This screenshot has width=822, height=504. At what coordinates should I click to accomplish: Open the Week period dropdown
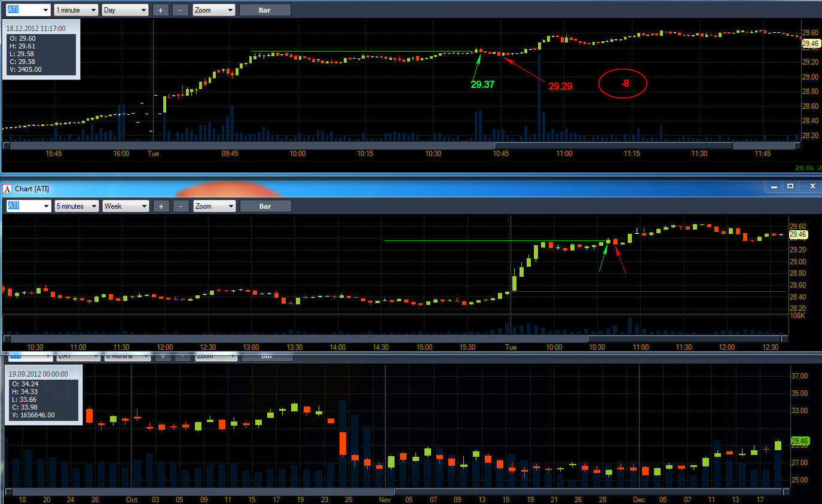tap(126, 206)
